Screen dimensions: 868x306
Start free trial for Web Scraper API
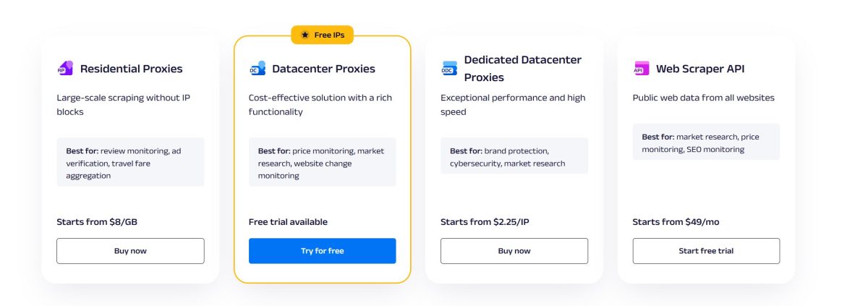tap(706, 251)
